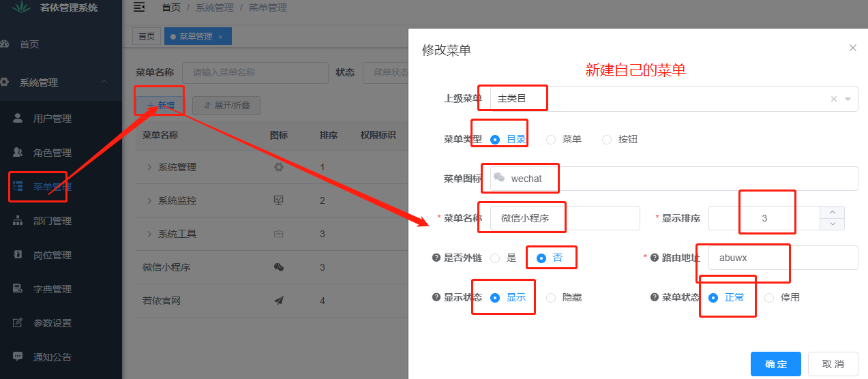Click the 参数设置 edit icon
Viewport: 868px width, 379px height.
click(x=18, y=322)
